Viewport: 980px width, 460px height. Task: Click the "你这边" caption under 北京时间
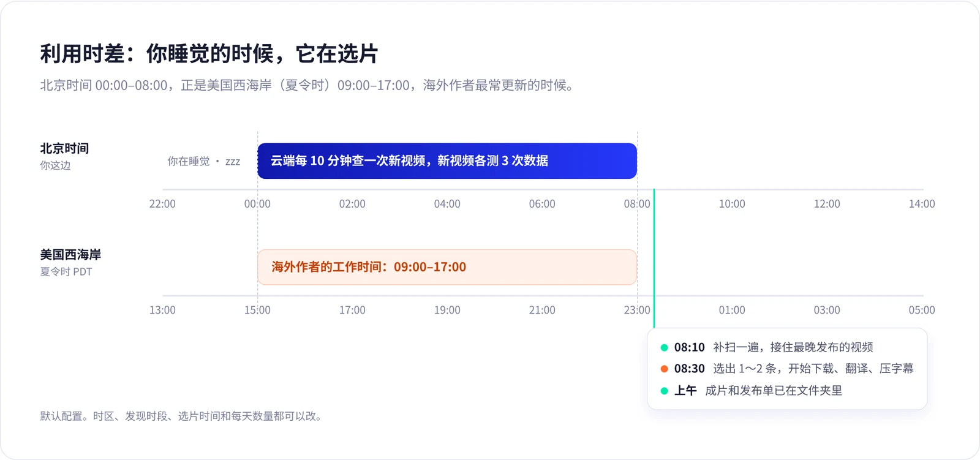point(55,165)
